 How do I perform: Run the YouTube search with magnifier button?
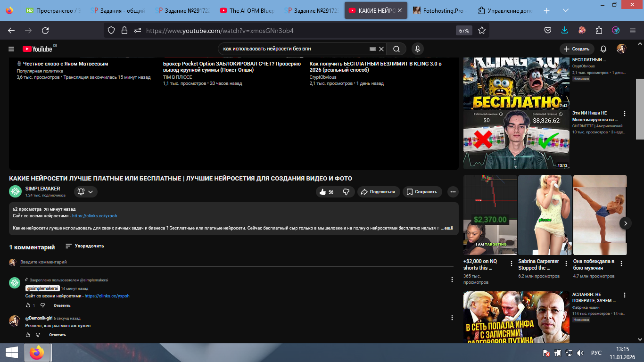(396, 49)
